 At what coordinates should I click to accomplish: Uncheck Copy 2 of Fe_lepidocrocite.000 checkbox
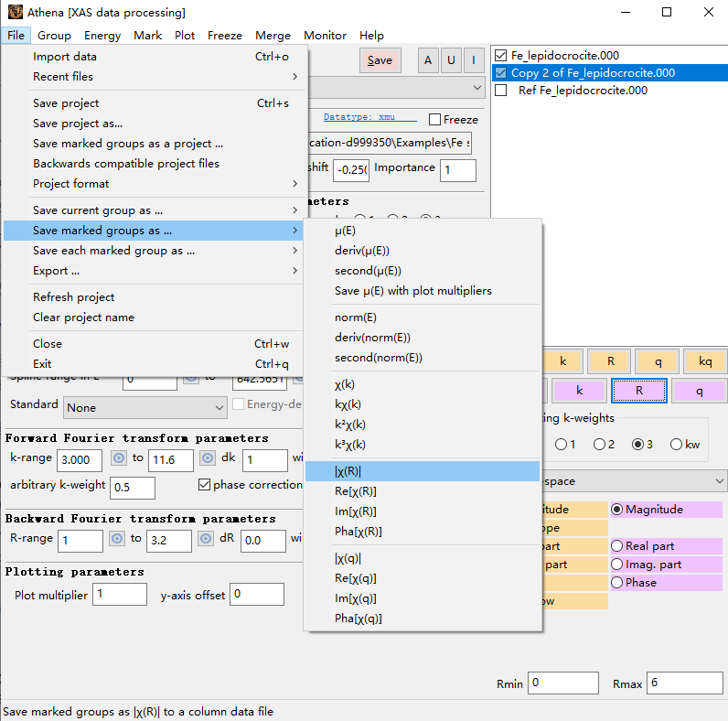coord(500,73)
